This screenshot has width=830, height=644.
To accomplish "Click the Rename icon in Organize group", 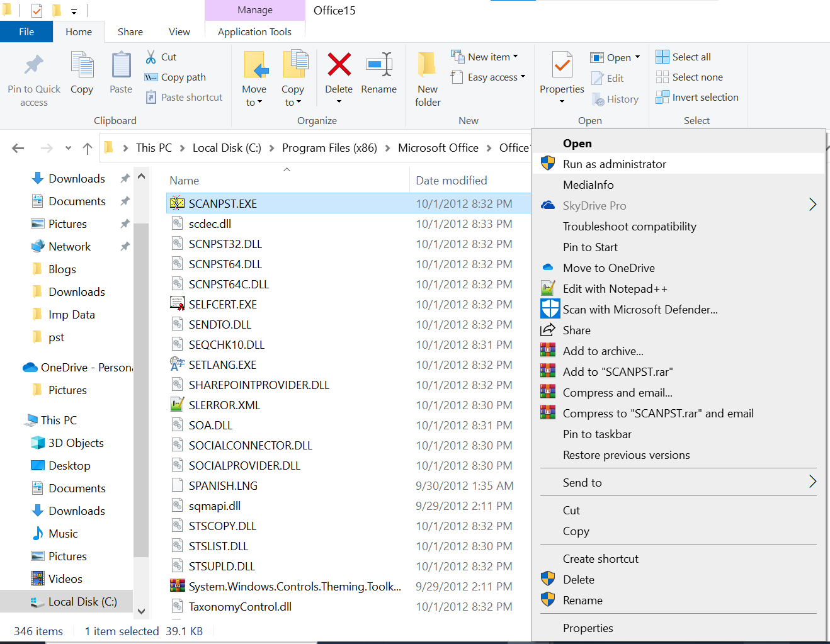I will pyautogui.click(x=379, y=64).
